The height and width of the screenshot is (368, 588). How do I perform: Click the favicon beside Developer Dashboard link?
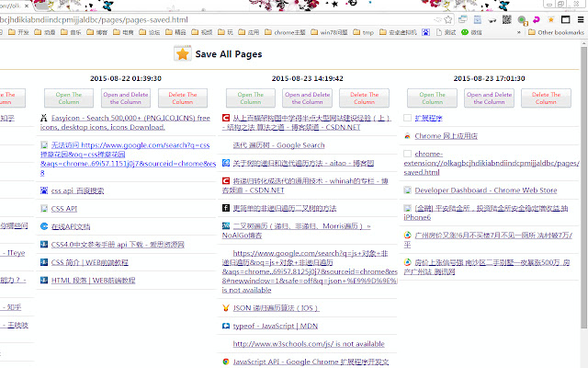click(x=407, y=190)
